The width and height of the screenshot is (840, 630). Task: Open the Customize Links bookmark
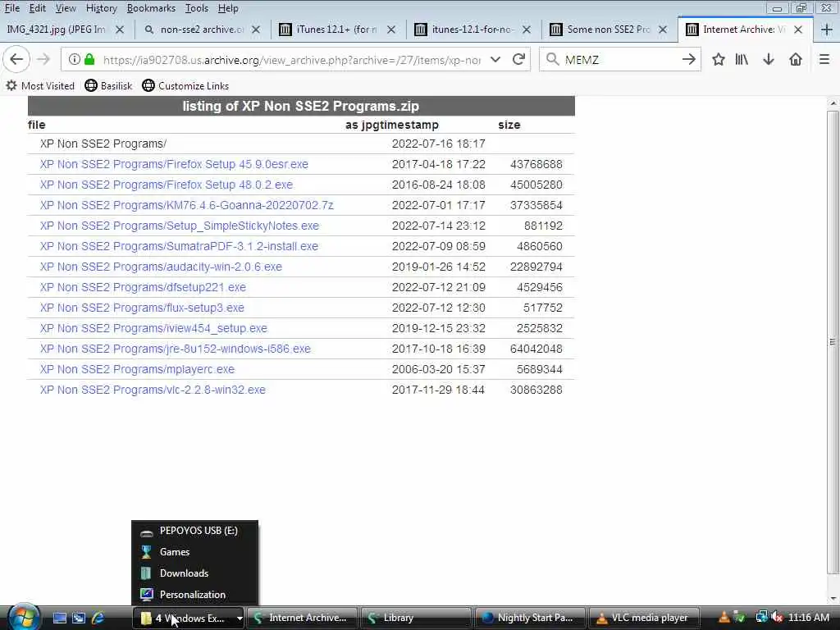pyautogui.click(x=186, y=85)
